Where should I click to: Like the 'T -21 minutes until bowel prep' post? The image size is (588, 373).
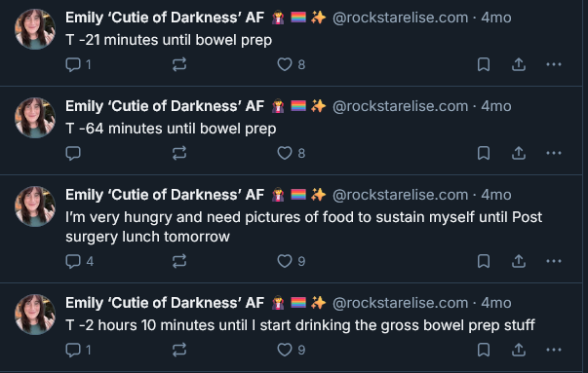tap(291, 64)
